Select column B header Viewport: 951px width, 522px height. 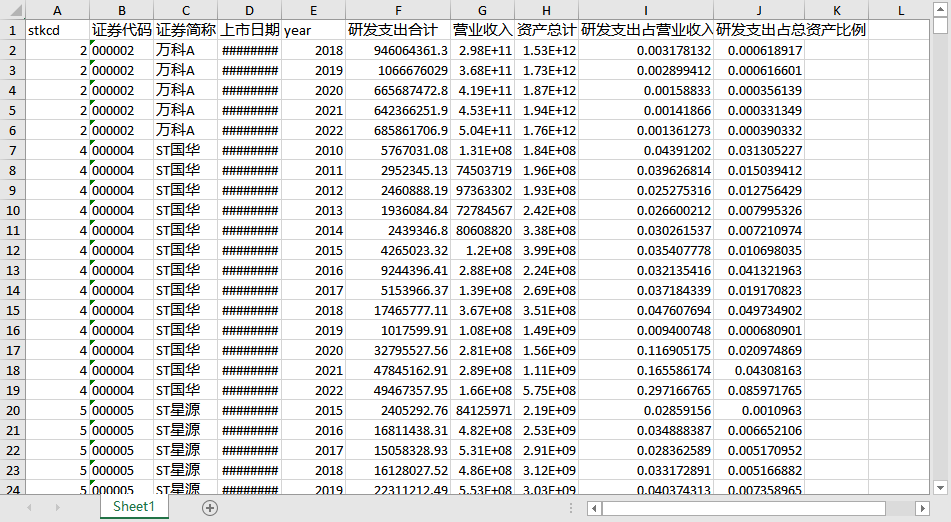click(x=121, y=10)
